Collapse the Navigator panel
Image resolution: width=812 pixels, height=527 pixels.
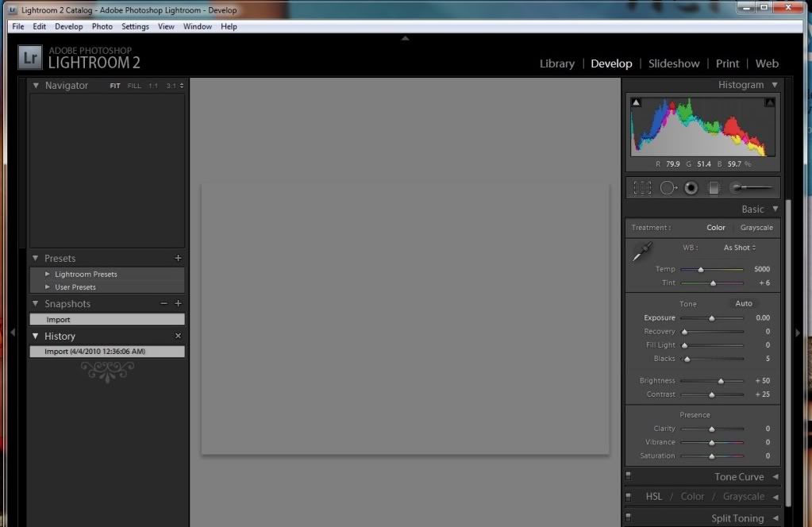[36, 86]
